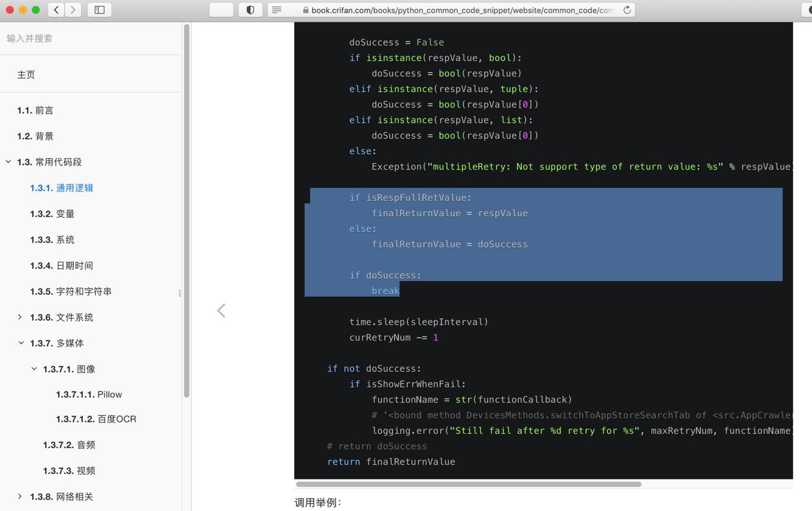Click 'functionName = str(functionCallback)' line
812x511 pixels.
coord(472,400)
